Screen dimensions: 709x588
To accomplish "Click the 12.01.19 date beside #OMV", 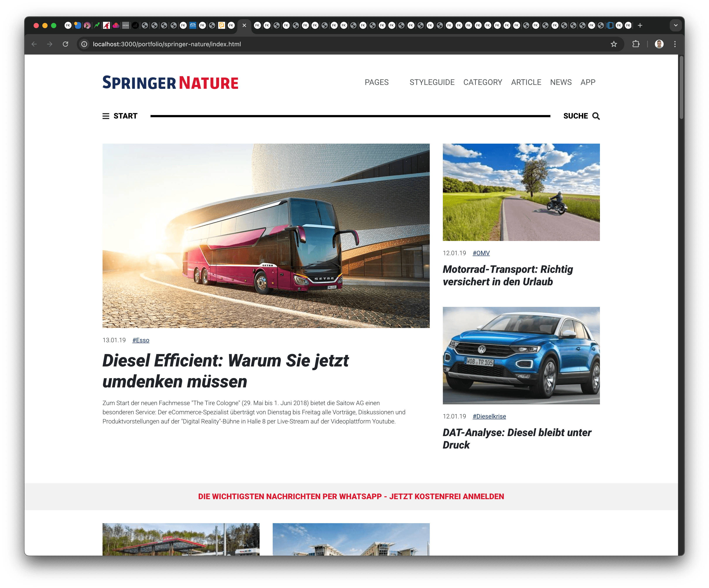I will coord(454,253).
